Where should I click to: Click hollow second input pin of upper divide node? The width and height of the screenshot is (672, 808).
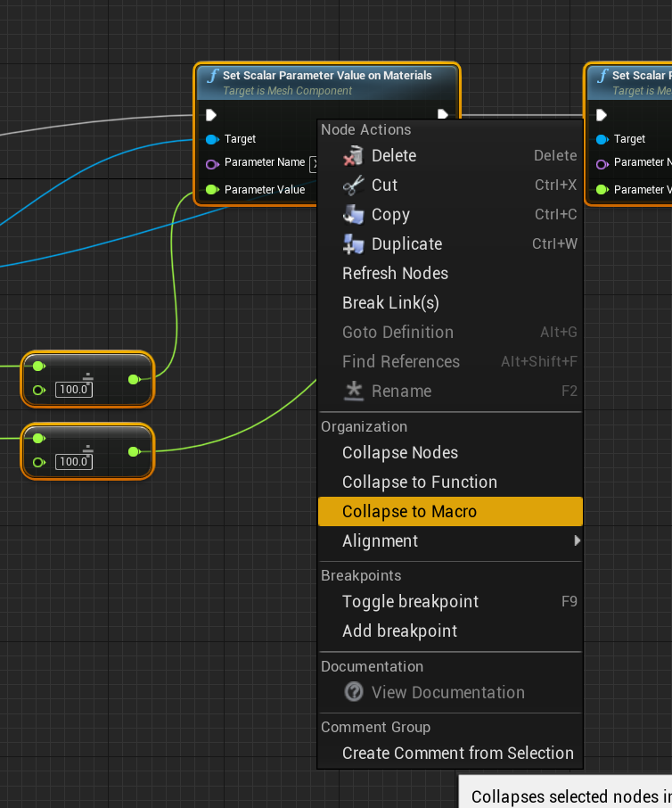point(38,390)
